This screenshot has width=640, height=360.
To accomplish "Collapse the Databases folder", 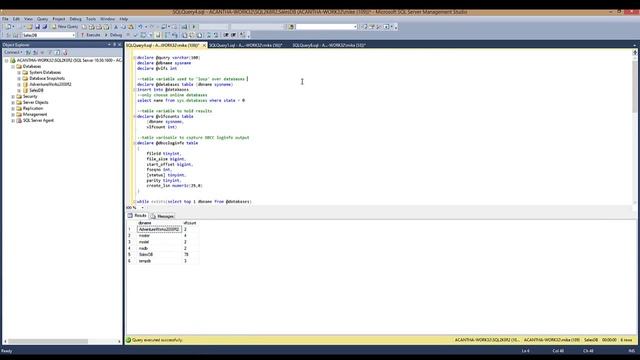I will click(13, 67).
